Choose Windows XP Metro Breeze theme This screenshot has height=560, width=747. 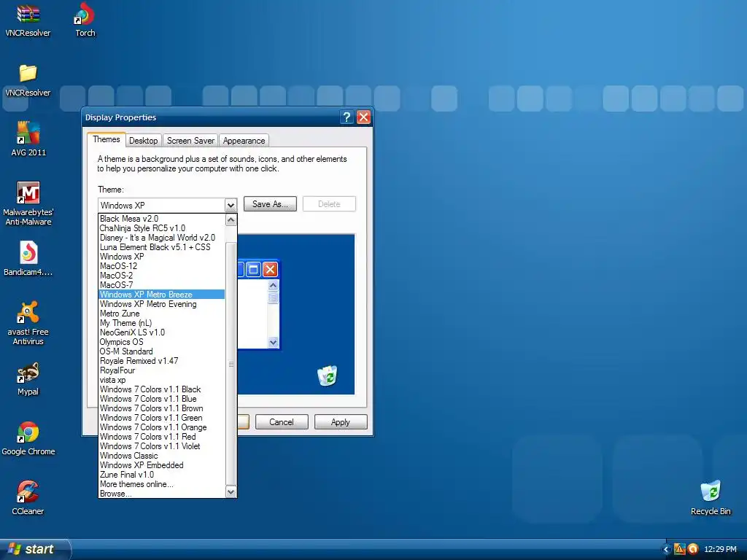pos(161,295)
